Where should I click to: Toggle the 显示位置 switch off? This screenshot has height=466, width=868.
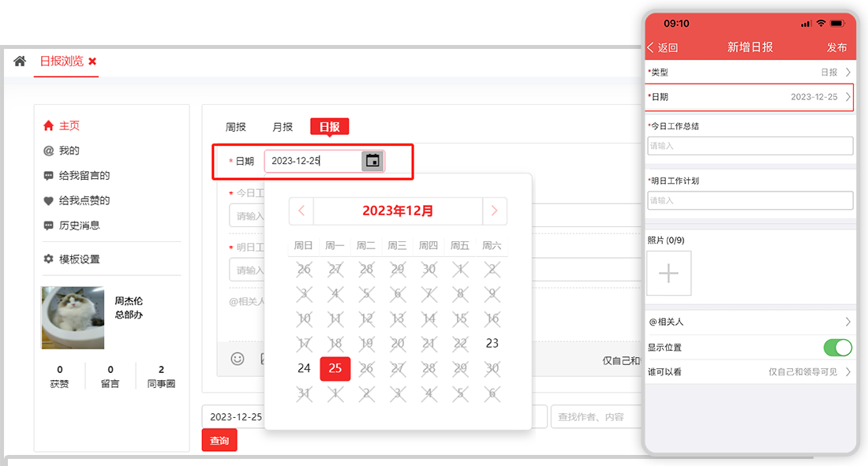837,348
